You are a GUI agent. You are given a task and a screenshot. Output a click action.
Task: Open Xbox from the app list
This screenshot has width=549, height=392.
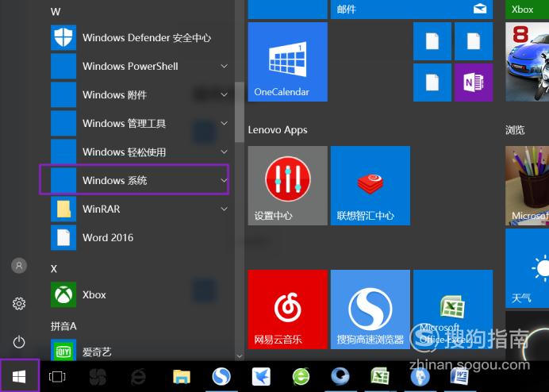pos(140,294)
